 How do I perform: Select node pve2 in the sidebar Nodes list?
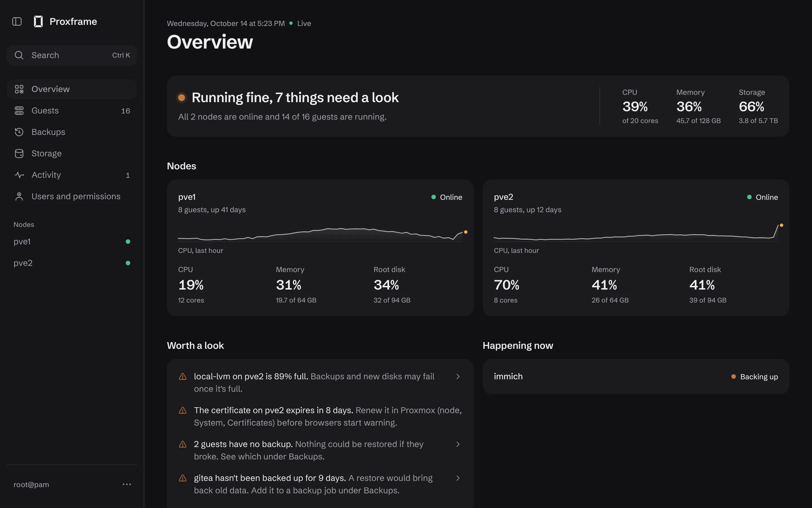72,263
